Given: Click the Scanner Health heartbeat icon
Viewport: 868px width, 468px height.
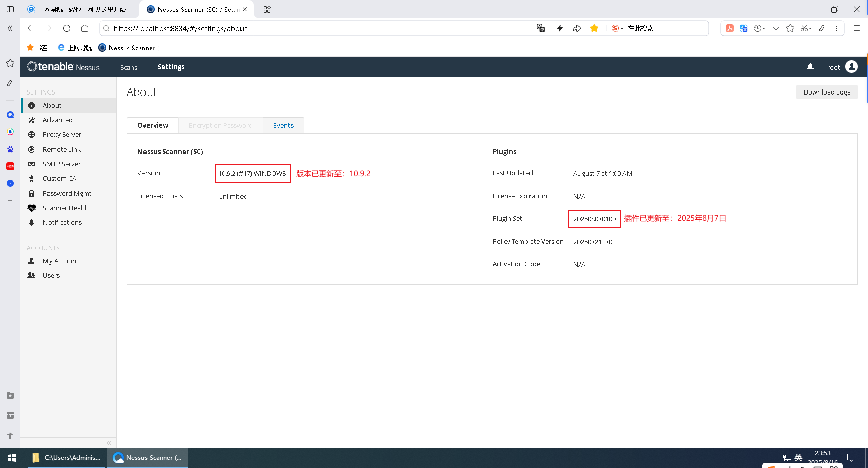Looking at the screenshot, I should click(x=31, y=208).
